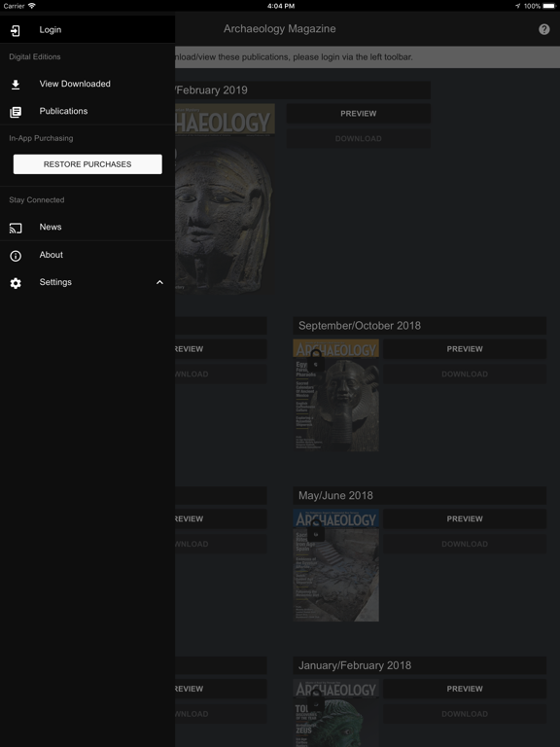Viewport: 560px width, 747px height.
Task: Open the Egyptian mask cover of February 2019
Action: pyautogui.click(x=225, y=199)
